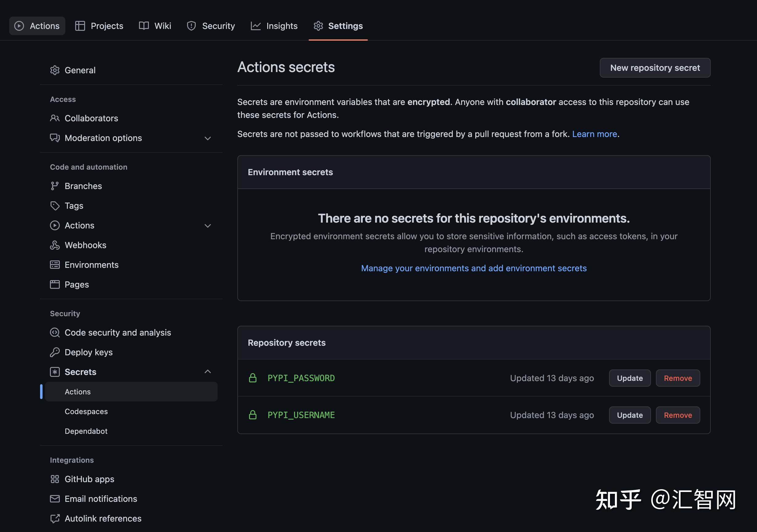This screenshot has width=757, height=532.
Task: Open the Security tab
Action: (x=211, y=26)
